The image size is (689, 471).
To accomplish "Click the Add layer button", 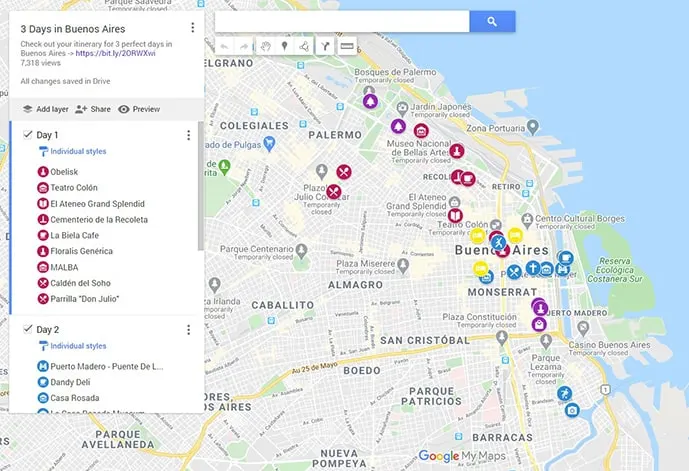I will point(45,109).
